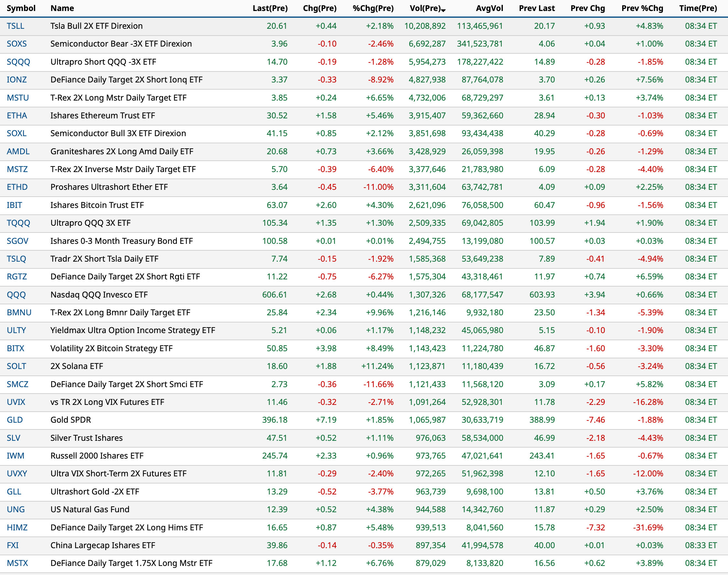Click the SGOV symbol link
The width and height of the screenshot is (728, 575).
[x=17, y=241]
